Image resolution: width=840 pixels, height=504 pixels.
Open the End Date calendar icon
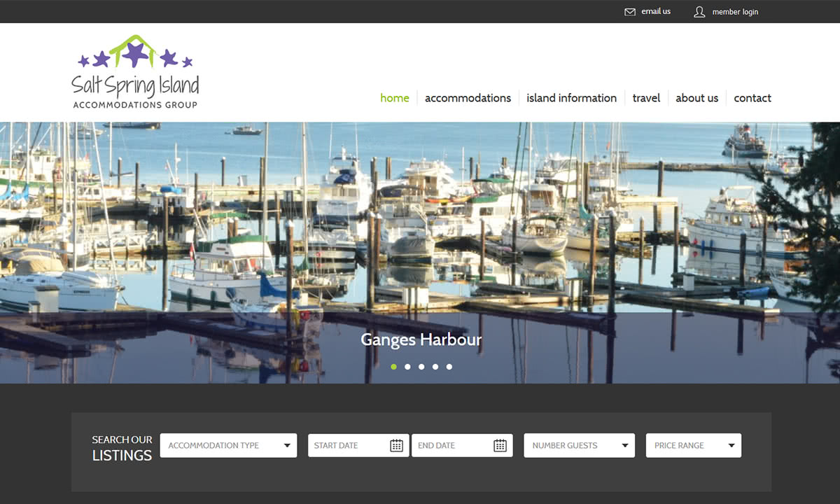click(x=500, y=445)
